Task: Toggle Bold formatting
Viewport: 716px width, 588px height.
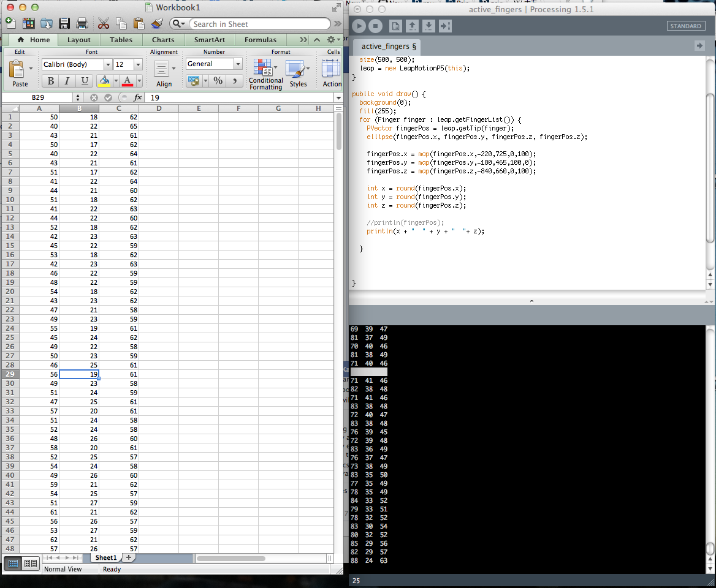Action: pos(51,81)
